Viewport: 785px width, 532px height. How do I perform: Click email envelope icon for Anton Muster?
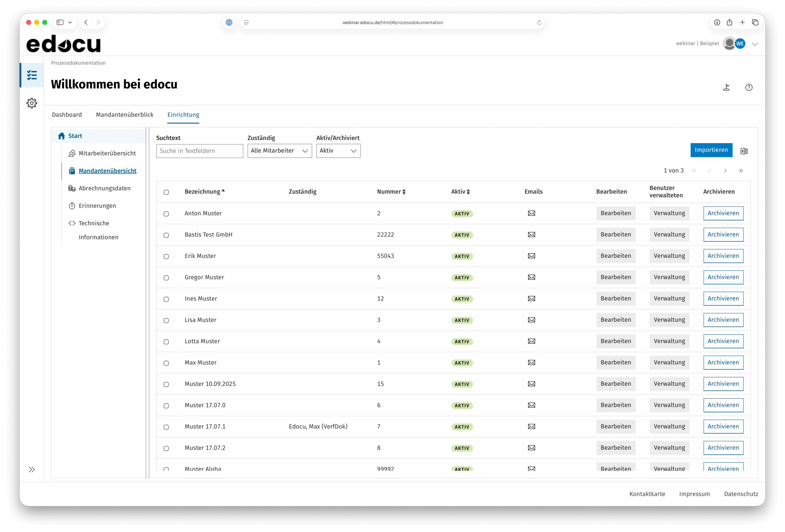(x=531, y=213)
